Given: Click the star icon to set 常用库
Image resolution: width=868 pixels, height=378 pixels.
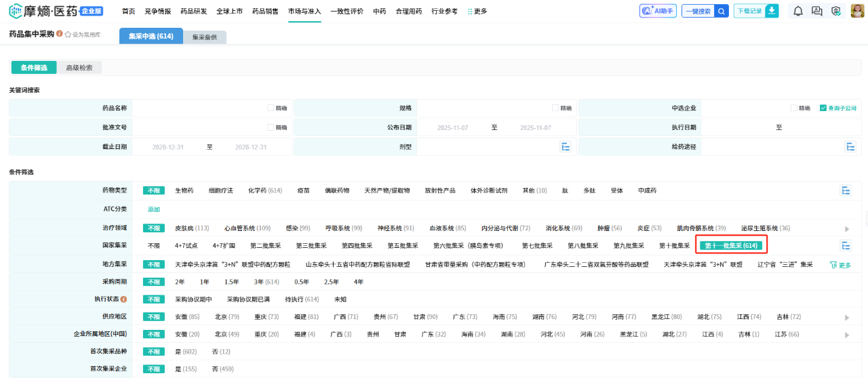Looking at the screenshot, I should click(68, 34).
